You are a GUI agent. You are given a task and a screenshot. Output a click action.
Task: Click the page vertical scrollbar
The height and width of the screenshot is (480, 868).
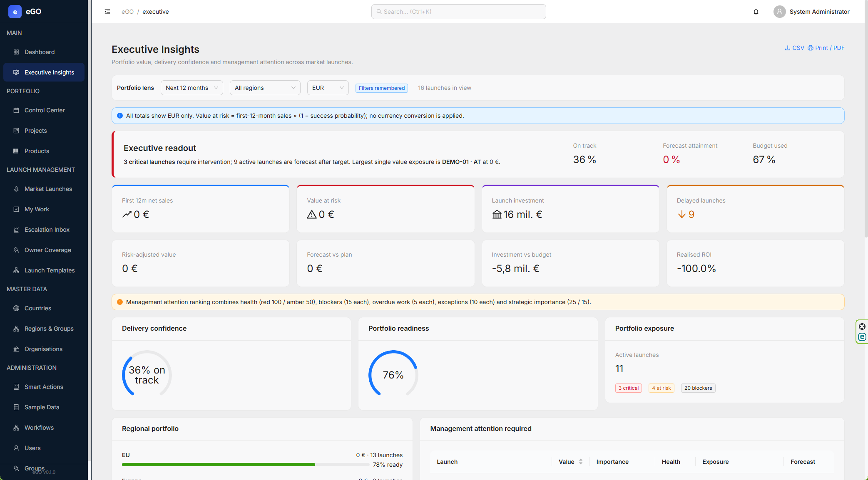[866, 120]
